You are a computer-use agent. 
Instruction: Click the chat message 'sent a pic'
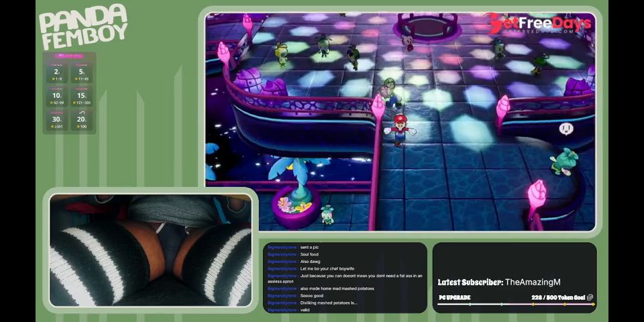(x=310, y=248)
